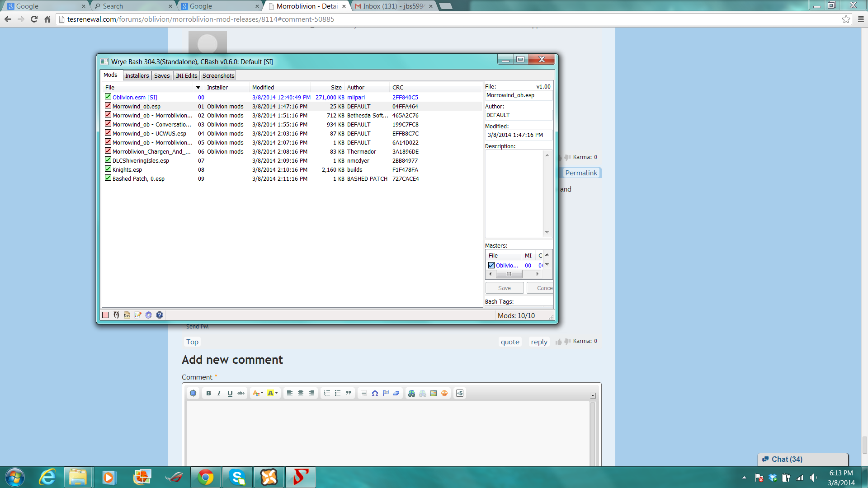The image size is (868, 488).
Task: Open the Doc Browser icon in Wrye Bash
Action: (x=127, y=315)
